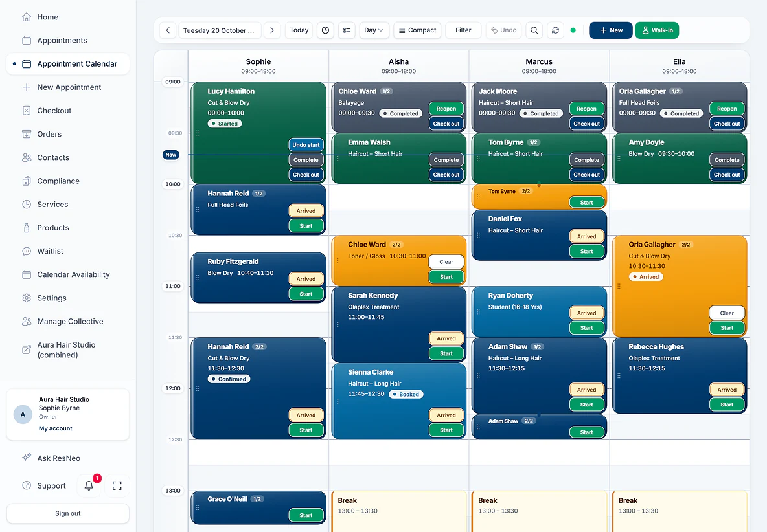The height and width of the screenshot is (532, 767).
Task: Mark Rebecca Hughes as Arrived
Action: 727,390
